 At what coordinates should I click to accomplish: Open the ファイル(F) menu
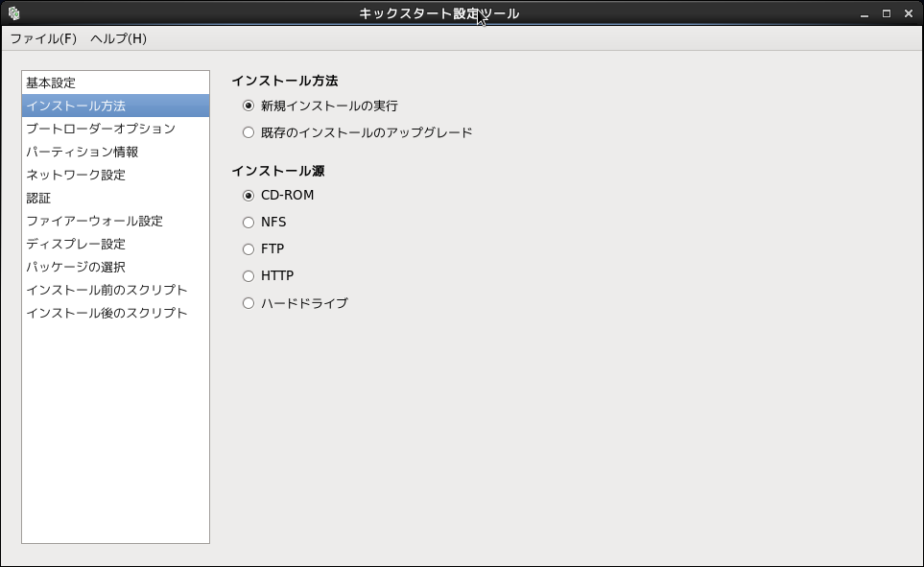click(x=43, y=38)
